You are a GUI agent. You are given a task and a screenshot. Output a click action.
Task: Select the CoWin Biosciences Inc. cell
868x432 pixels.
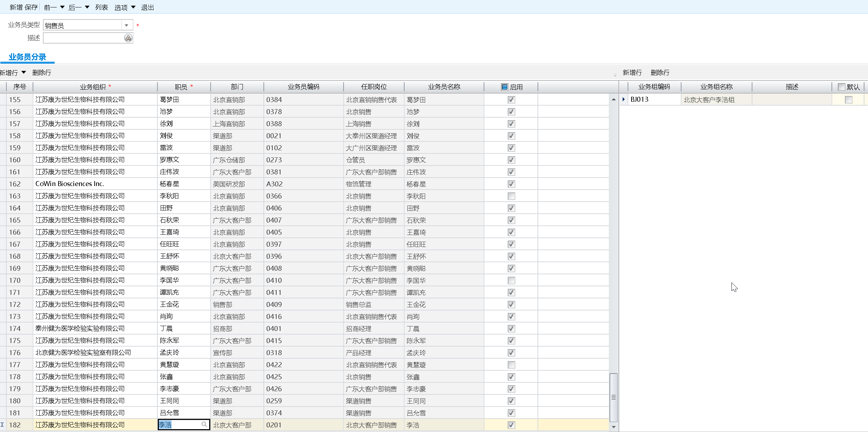pyautogui.click(x=95, y=184)
